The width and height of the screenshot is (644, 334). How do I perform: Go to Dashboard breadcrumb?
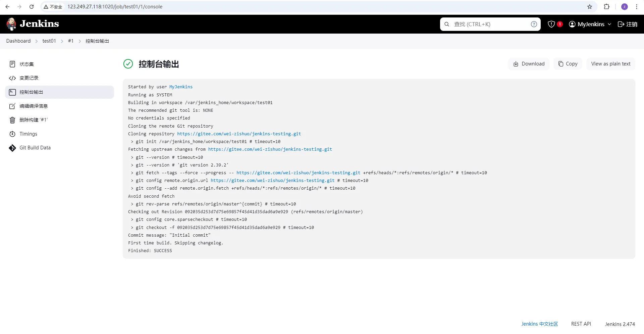point(18,41)
